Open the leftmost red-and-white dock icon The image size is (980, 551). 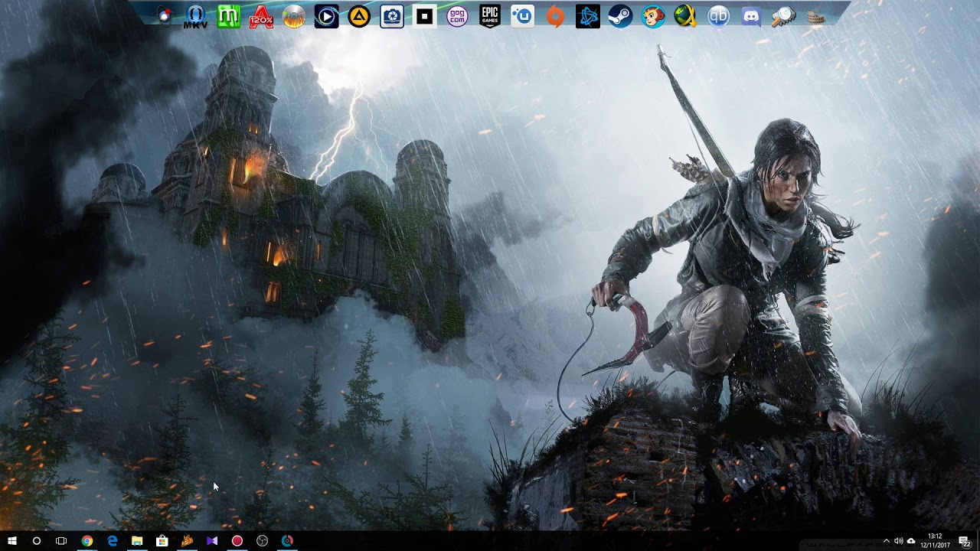pos(164,16)
